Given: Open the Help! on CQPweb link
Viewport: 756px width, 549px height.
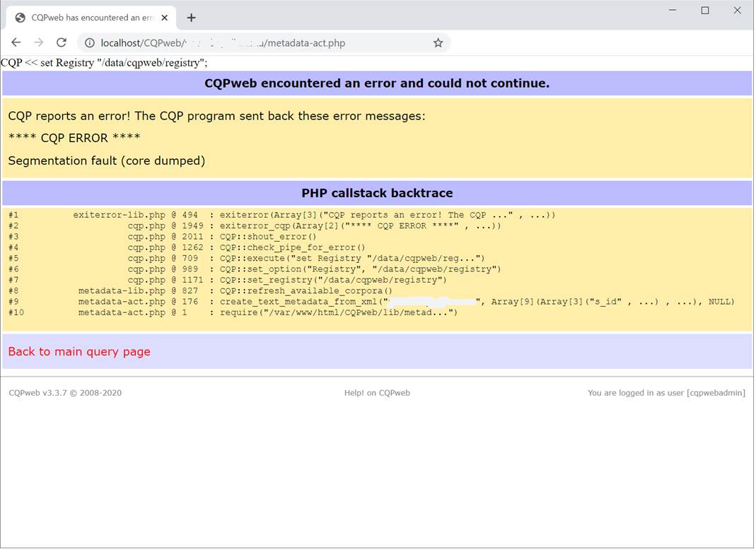Looking at the screenshot, I should pyautogui.click(x=377, y=393).
